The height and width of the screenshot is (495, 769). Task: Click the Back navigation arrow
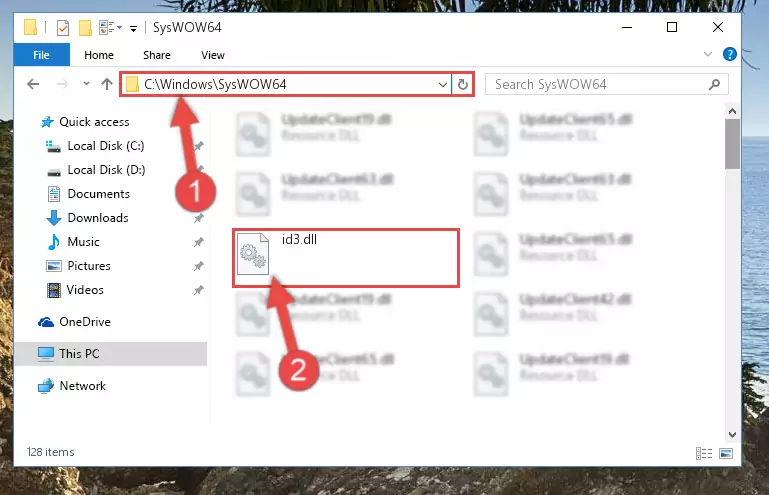33,84
